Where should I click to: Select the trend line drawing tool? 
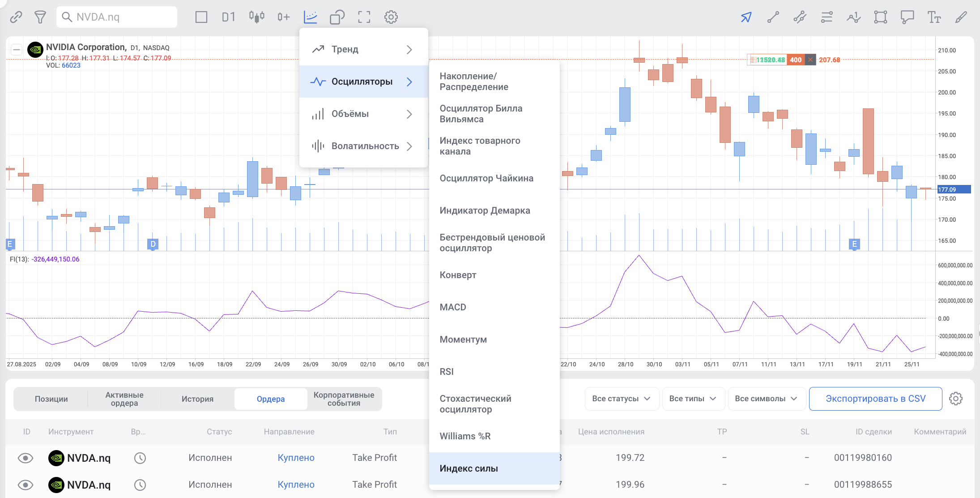coord(773,17)
